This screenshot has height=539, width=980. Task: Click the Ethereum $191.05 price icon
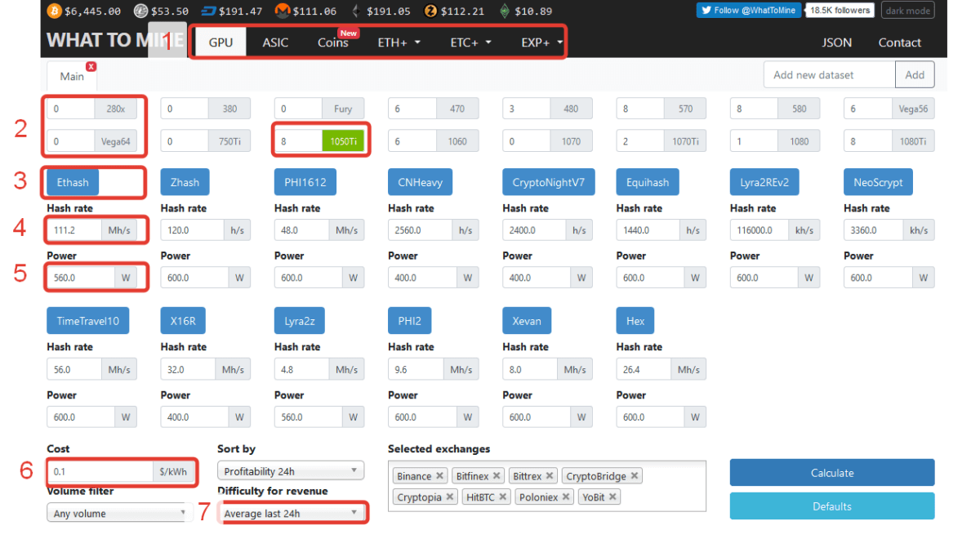[x=355, y=11]
